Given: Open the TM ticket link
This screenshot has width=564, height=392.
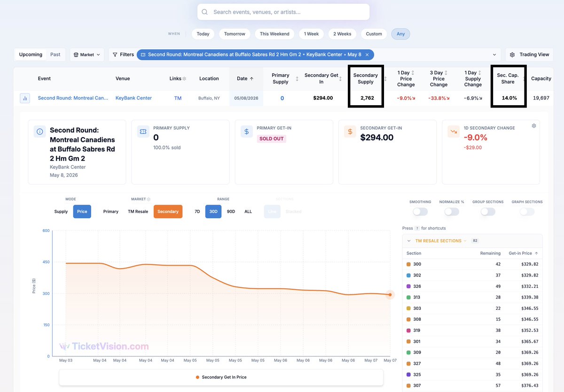Looking at the screenshot, I should [178, 98].
